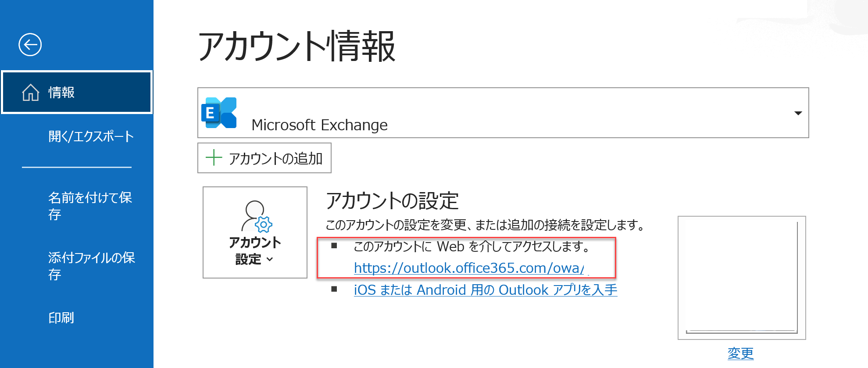868x368 pixels.
Task: Click the green plus icon for adding account
Action: (214, 158)
